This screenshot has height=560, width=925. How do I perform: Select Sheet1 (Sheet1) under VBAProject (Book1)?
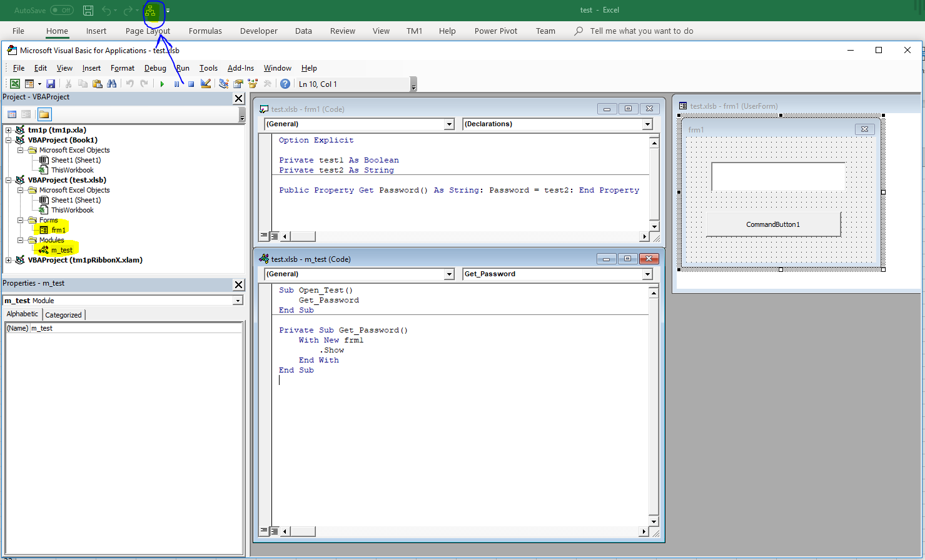point(76,160)
